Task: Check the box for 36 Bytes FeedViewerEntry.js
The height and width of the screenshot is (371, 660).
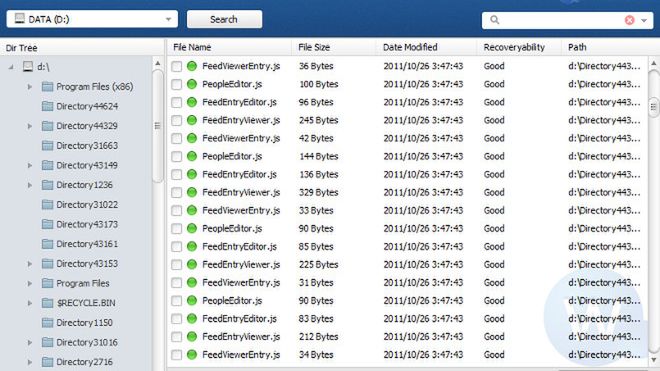Action: [x=176, y=67]
